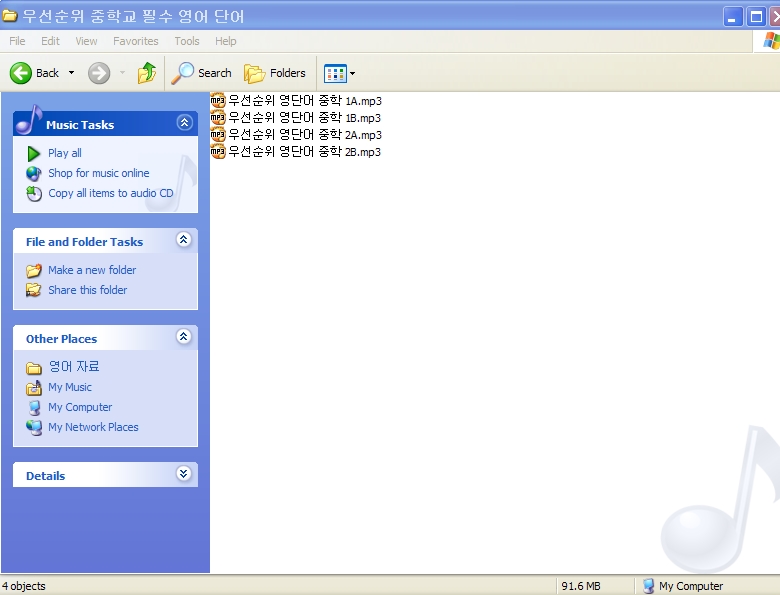This screenshot has width=780, height=595.
Task: Open the Favorites menu
Action: pyautogui.click(x=135, y=41)
